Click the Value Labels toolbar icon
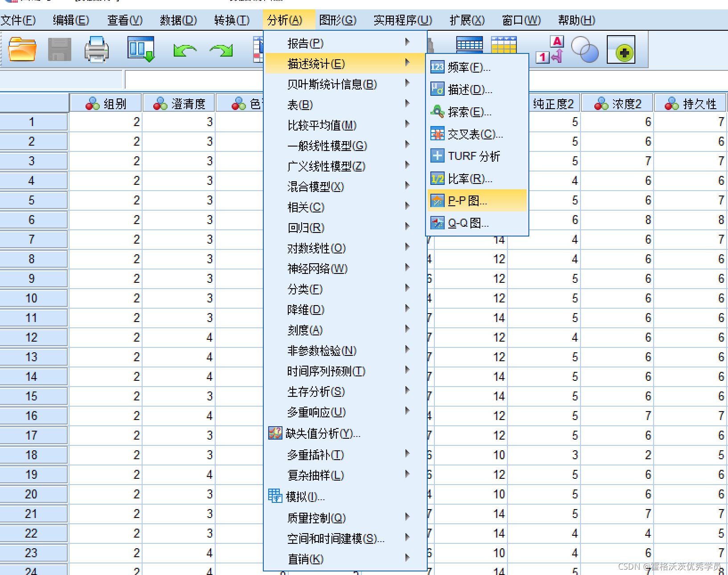Image resolution: width=728 pixels, height=575 pixels. click(550, 49)
